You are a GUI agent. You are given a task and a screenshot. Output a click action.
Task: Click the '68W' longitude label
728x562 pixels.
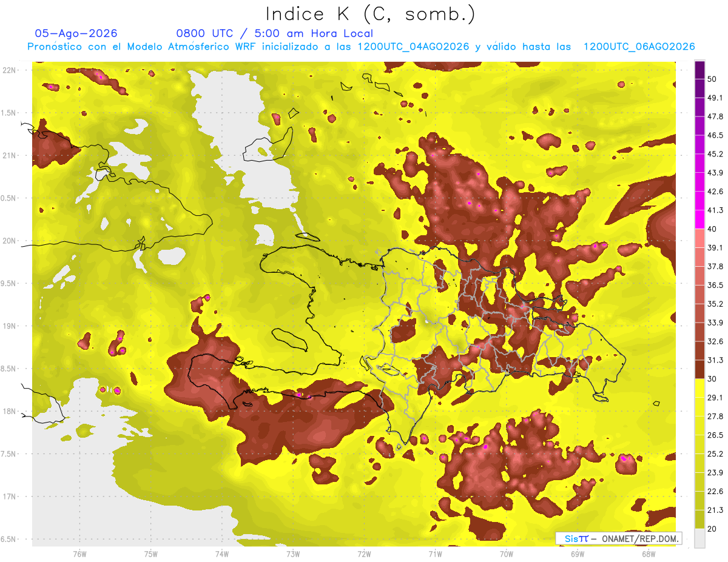[x=649, y=554]
